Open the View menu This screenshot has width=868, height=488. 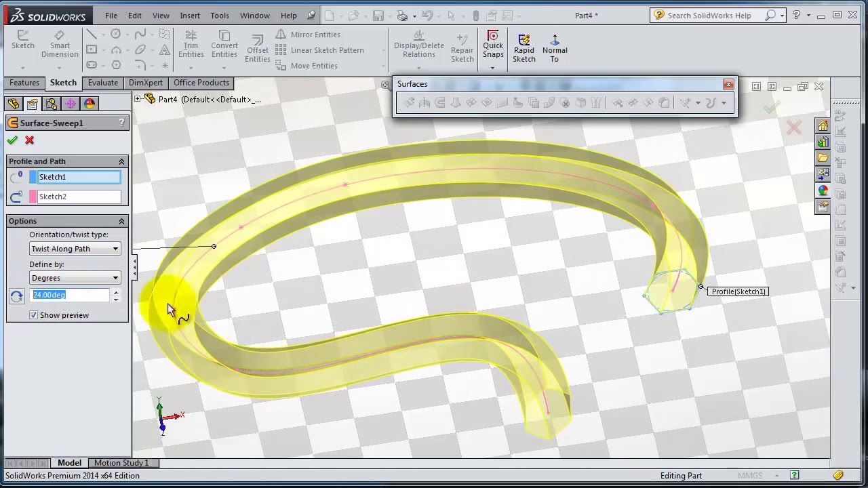[161, 15]
